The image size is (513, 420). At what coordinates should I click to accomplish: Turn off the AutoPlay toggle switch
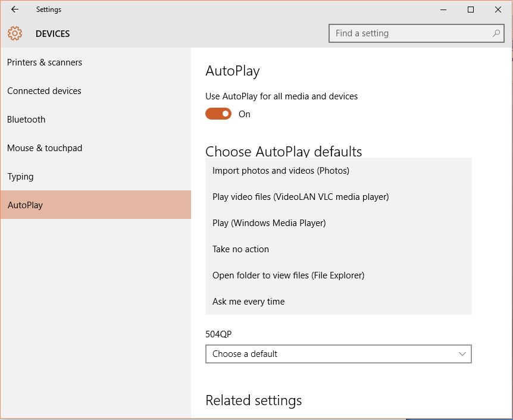click(218, 114)
